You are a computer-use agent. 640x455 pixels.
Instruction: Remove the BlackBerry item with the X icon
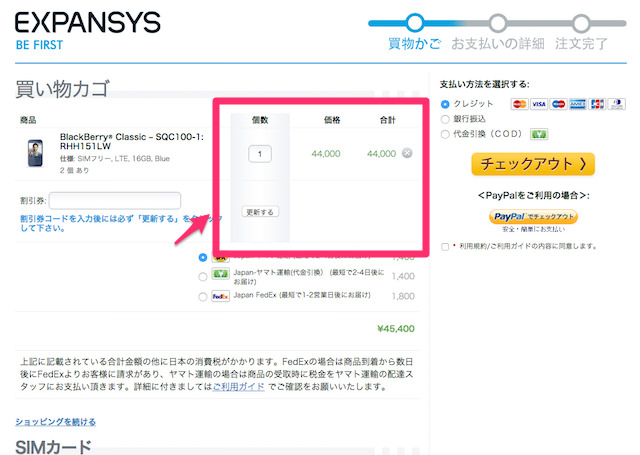tap(407, 153)
